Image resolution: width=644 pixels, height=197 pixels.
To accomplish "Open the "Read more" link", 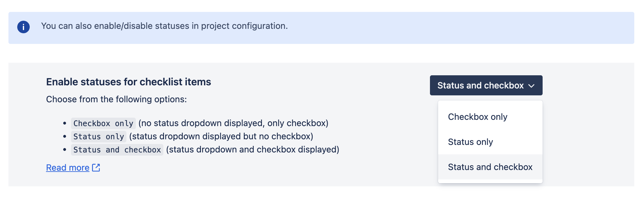I will click(68, 168).
